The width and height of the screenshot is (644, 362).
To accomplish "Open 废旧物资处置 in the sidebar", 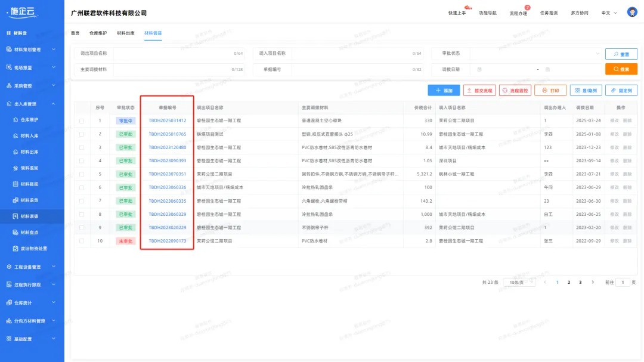I will pyautogui.click(x=33, y=248).
